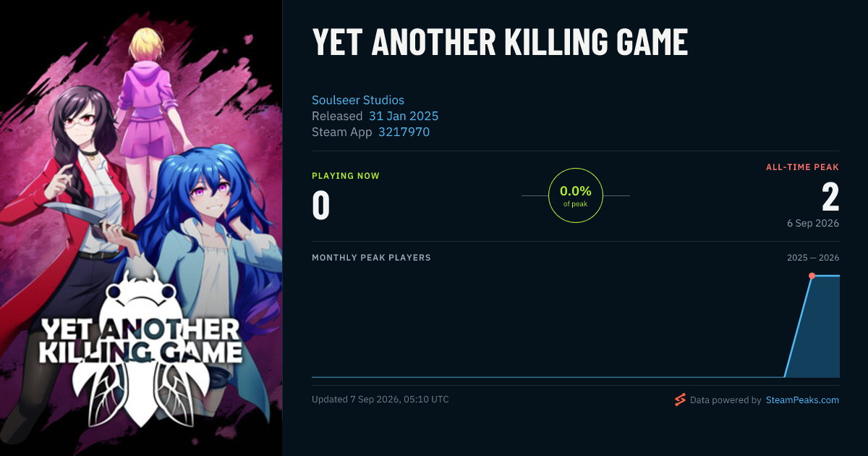Click the Steam App ID 3217970
868x456 pixels.
[404, 132]
